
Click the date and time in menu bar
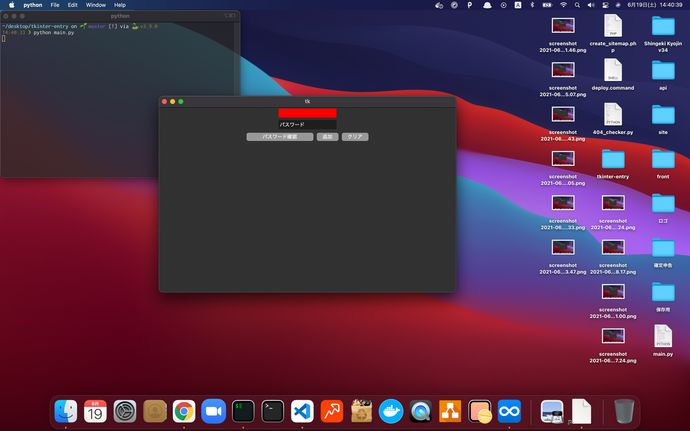[655, 5]
